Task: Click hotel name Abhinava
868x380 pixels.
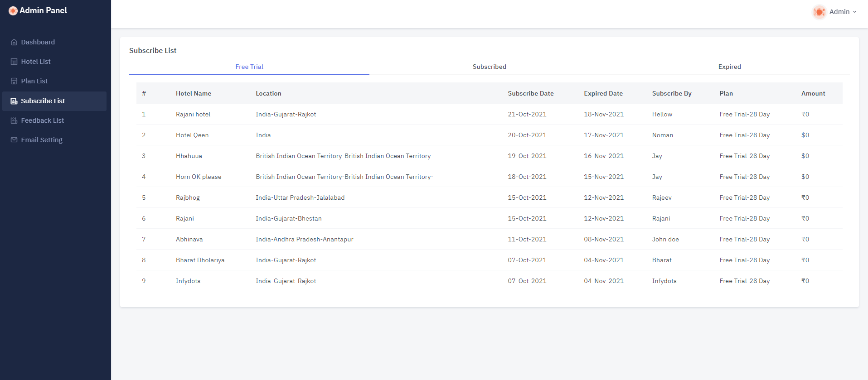Action: (189, 239)
